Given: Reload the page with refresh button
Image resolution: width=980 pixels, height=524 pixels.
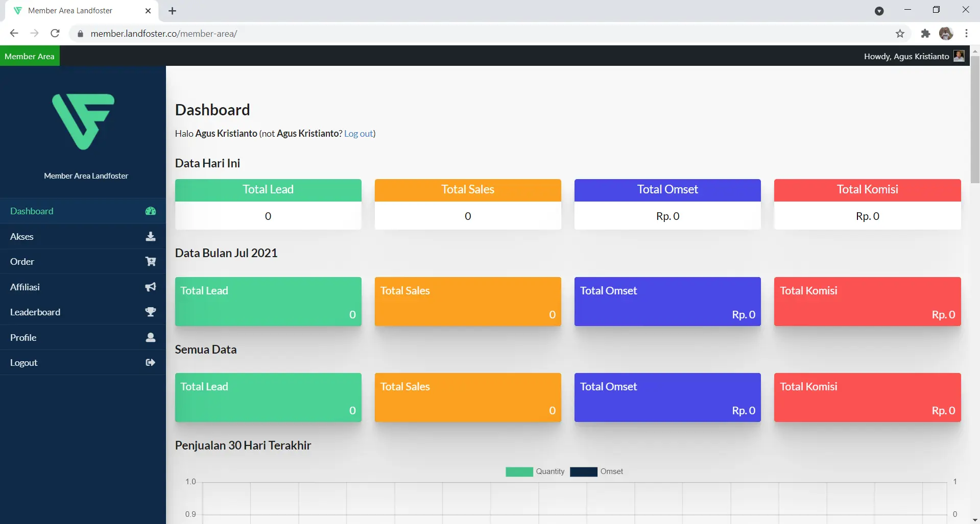Looking at the screenshot, I should pyautogui.click(x=55, y=34).
